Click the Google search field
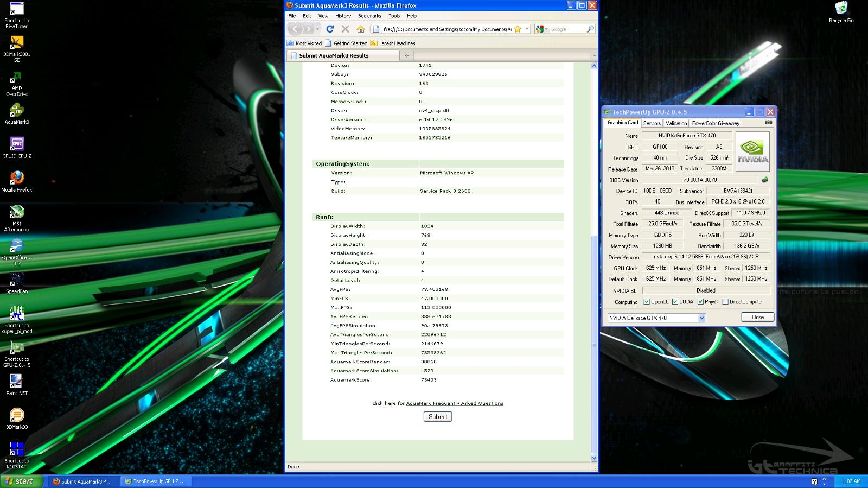This screenshot has width=868, height=488. tap(568, 29)
